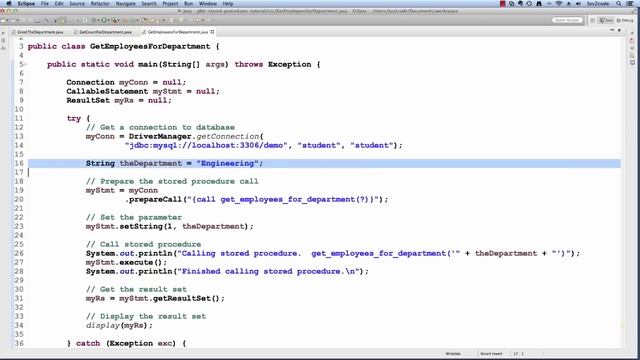Click 'display(myRs);' on line 34
This screenshot has width=640, height=360.
point(119,326)
